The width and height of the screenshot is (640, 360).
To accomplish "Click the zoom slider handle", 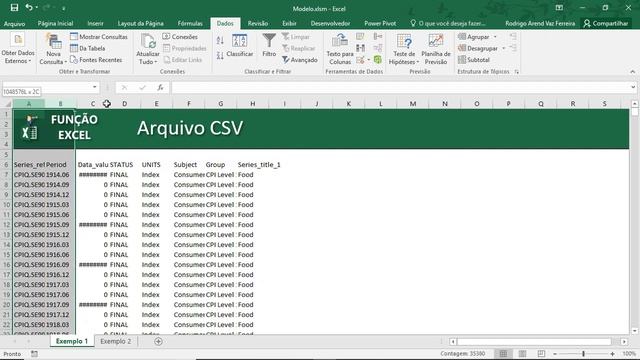I will tap(583, 354).
